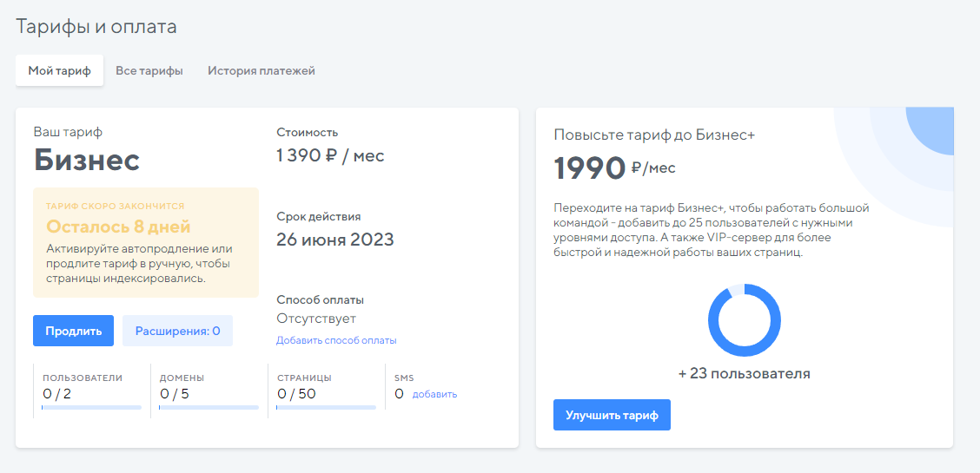Click the "1990 ₽/мес" Бизнес+ price
This screenshot has width=980, height=473.
pos(614,168)
